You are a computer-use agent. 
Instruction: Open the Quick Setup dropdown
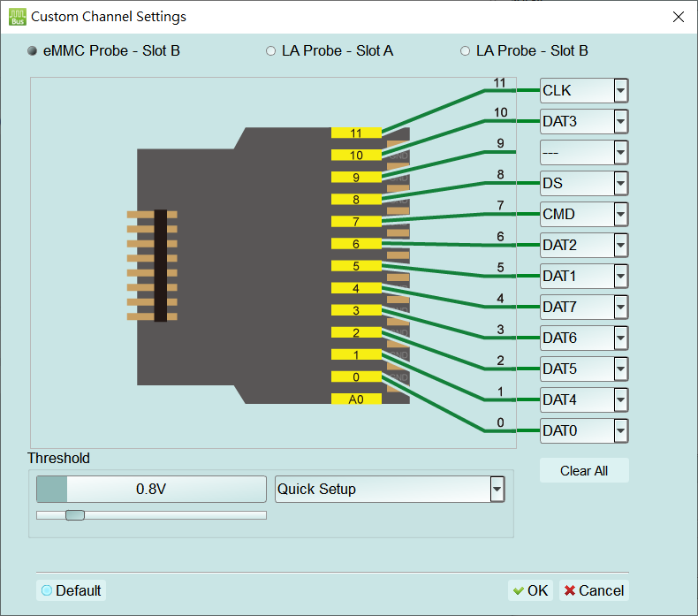[390, 489]
